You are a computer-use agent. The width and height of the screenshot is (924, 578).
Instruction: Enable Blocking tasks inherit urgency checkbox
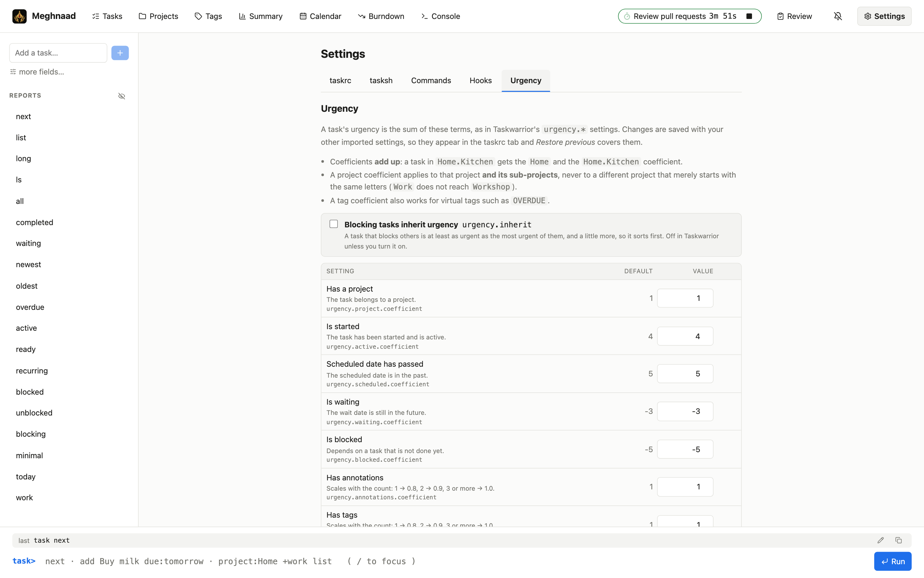point(334,224)
